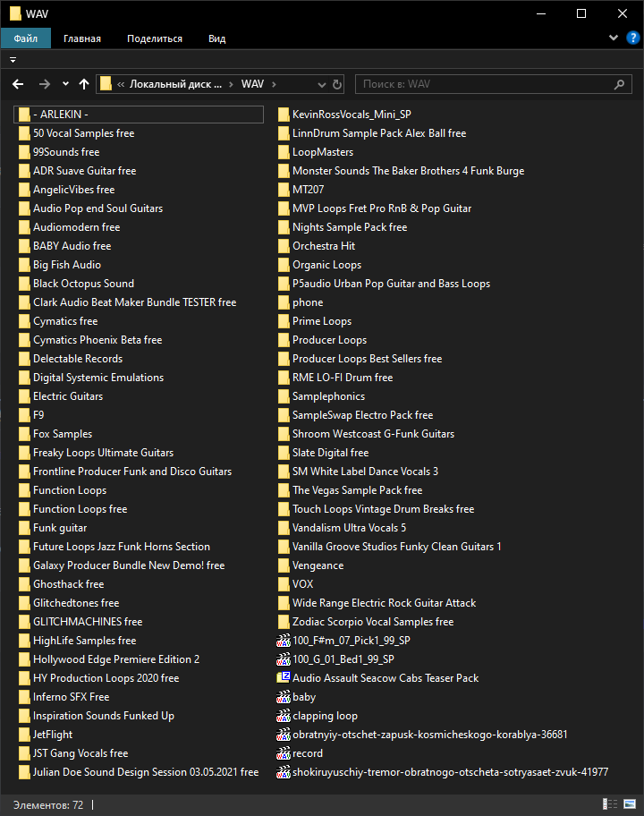Image resolution: width=644 pixels, height=816 pixels.
Task: Open recent locations dropdown arrow
Action: point(65,84)
